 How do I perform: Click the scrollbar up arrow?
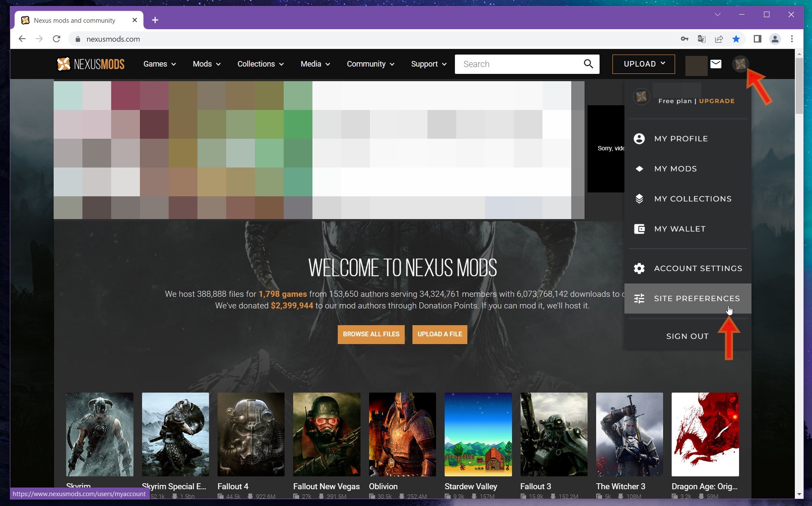[x=799, y=53]
